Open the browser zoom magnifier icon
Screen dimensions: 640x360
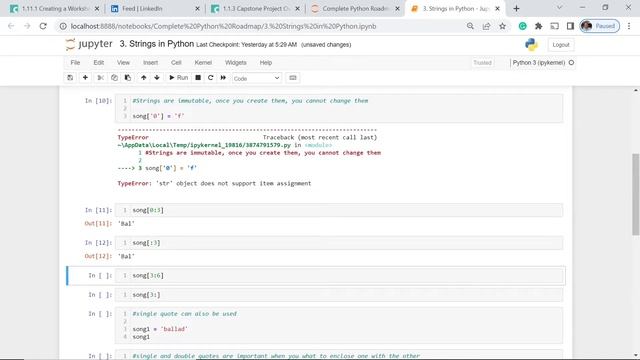click(x=470, y=26)
